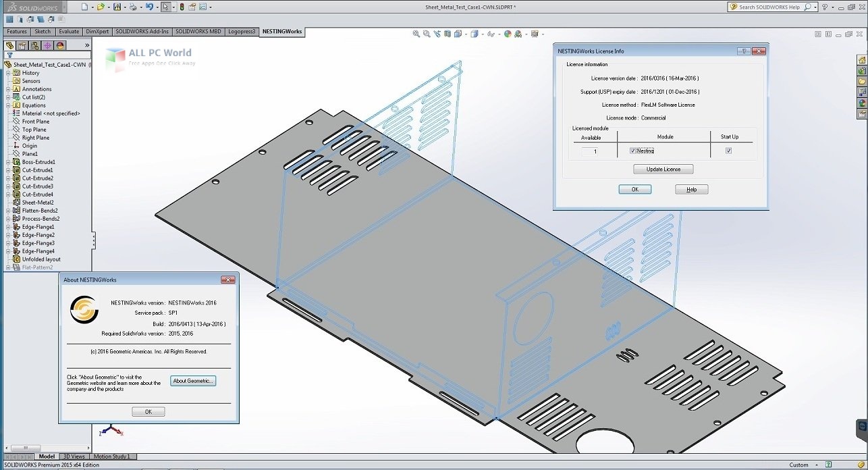Open Appearances icon in task pane
Image resolution: width=868 pixels, height=470 pixels.
(862, 103)
